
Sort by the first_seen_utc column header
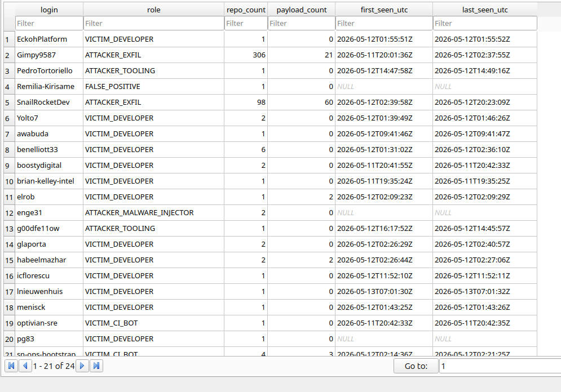tap(384, 10)
